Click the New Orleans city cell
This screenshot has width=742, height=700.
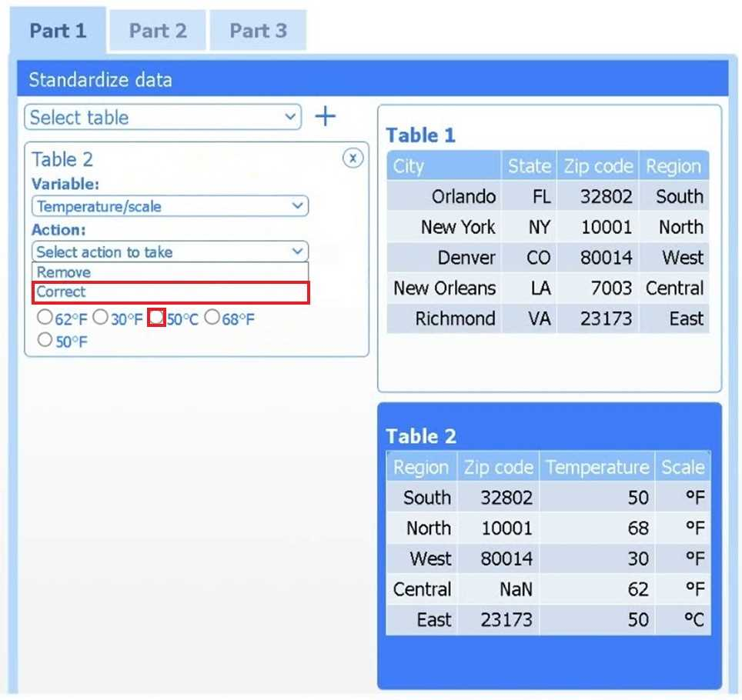pyautogui.click(x=444, y=288)
